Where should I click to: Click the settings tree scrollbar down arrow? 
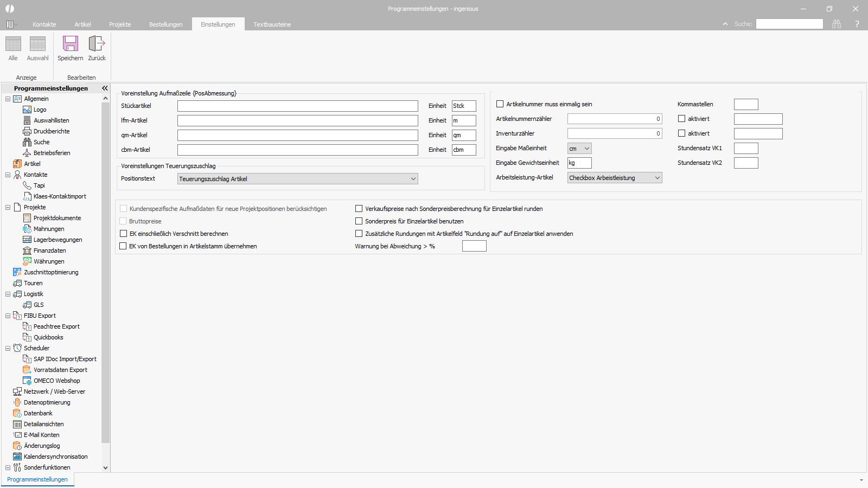tap(105, 467)
